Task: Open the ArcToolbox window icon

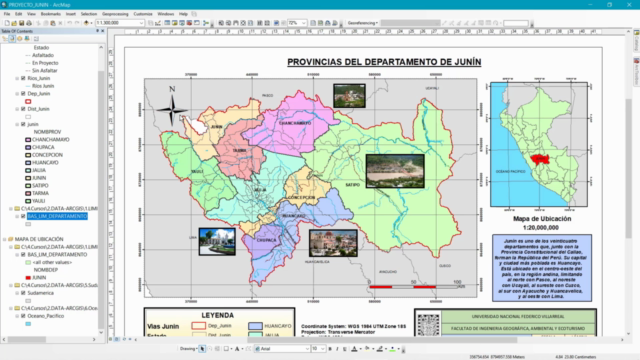Action: 189,23
